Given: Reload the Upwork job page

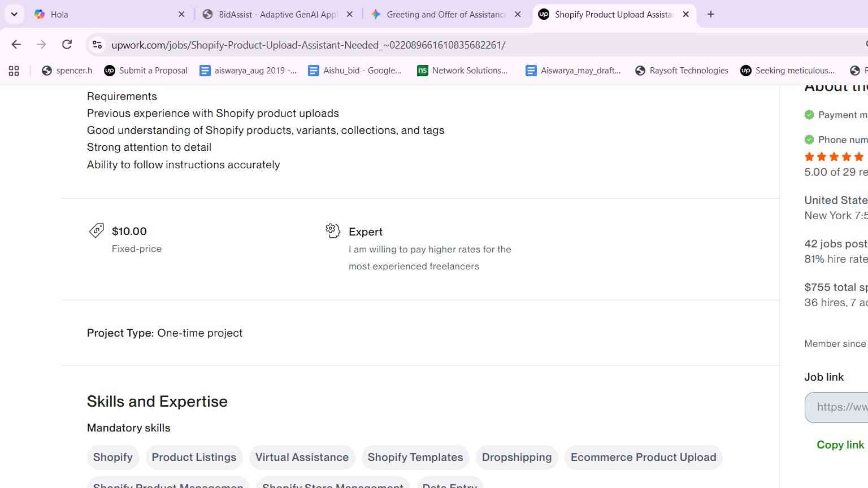Looking at the screenshot, I should 67,45.
